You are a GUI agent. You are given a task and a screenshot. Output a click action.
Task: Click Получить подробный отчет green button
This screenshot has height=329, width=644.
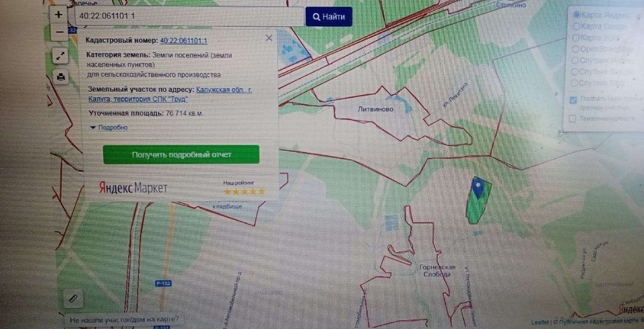pyautogui.click(x=181, y=154)
